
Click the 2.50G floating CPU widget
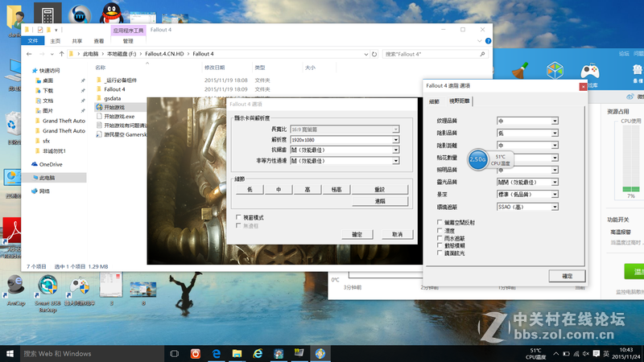(477, 159)
